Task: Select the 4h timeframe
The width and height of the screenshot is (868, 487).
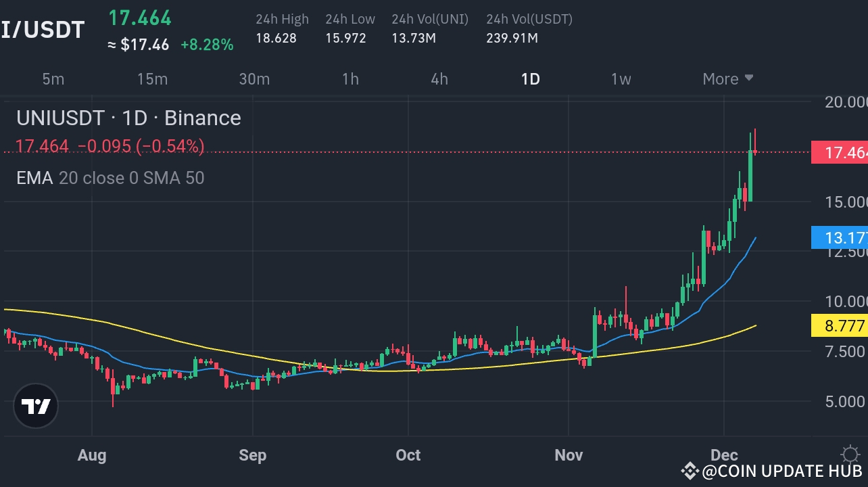Action: (439, 79)
